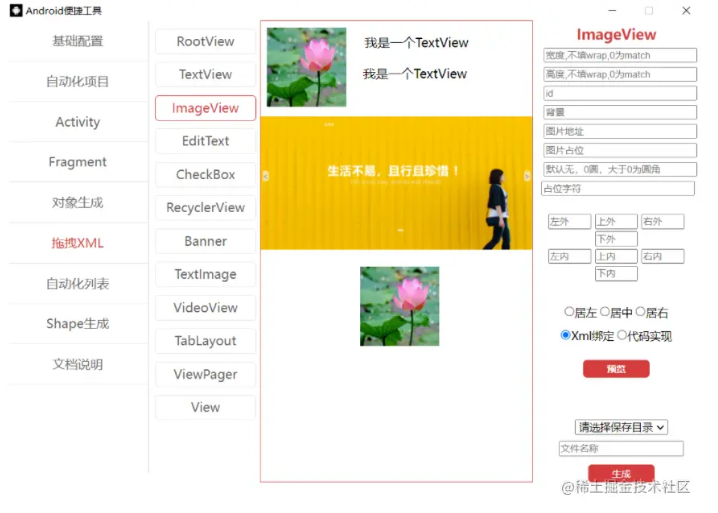The width and height of the screenshot is (718, 513).
Task: Focus the width input field (宽度)
Action: 620,55
